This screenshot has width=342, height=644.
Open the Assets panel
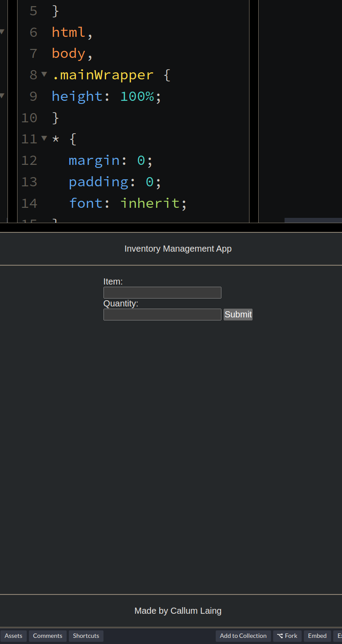coord(14,636)
